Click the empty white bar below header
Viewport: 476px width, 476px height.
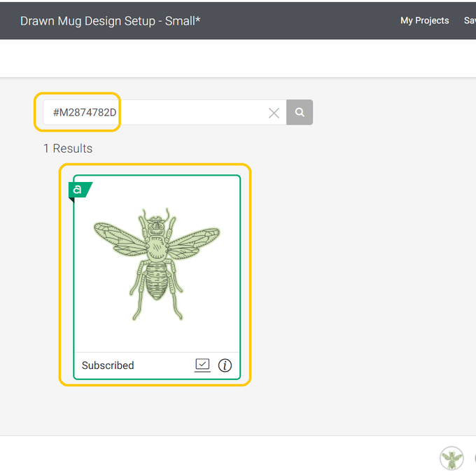click(x=238, y=58)
